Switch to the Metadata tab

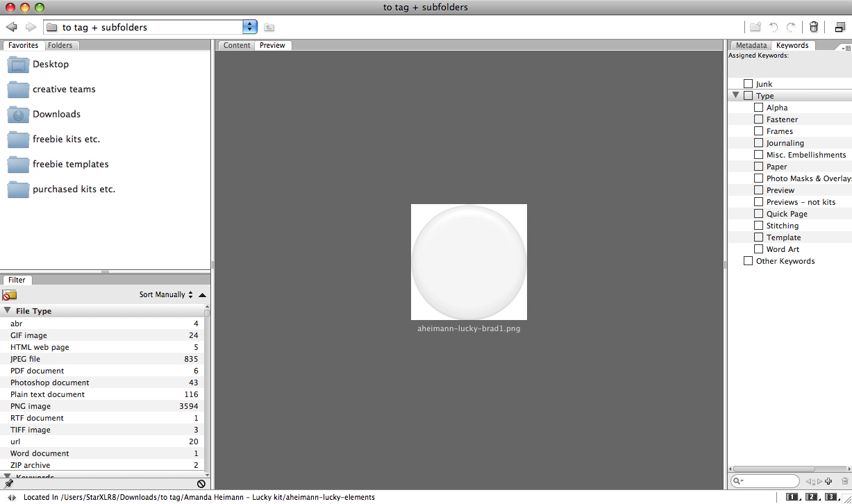(751, 45)
